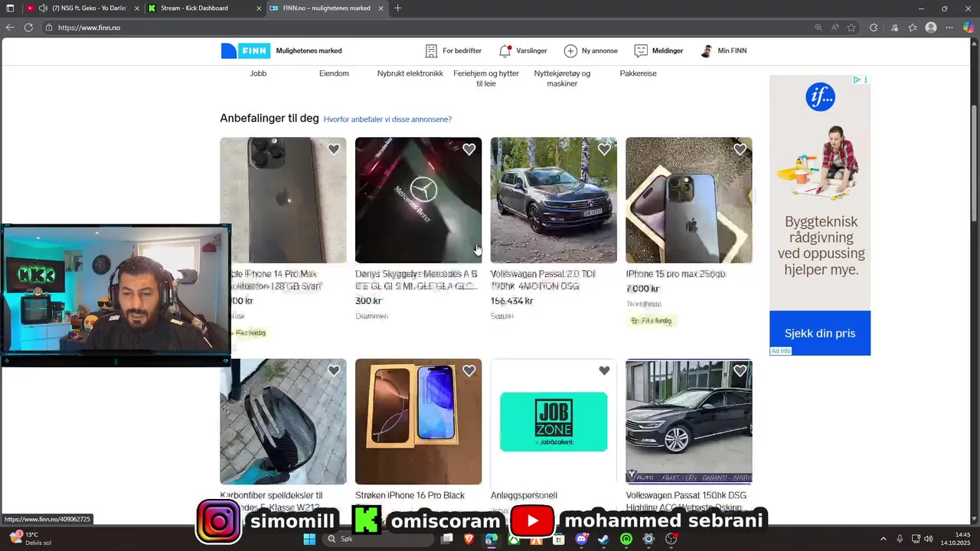Open the Min FINN profile

pyautogui.click(x=724, y=51)
